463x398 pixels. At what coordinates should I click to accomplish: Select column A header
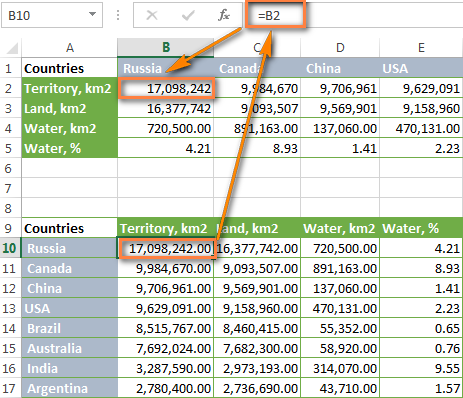click(70, 48)
